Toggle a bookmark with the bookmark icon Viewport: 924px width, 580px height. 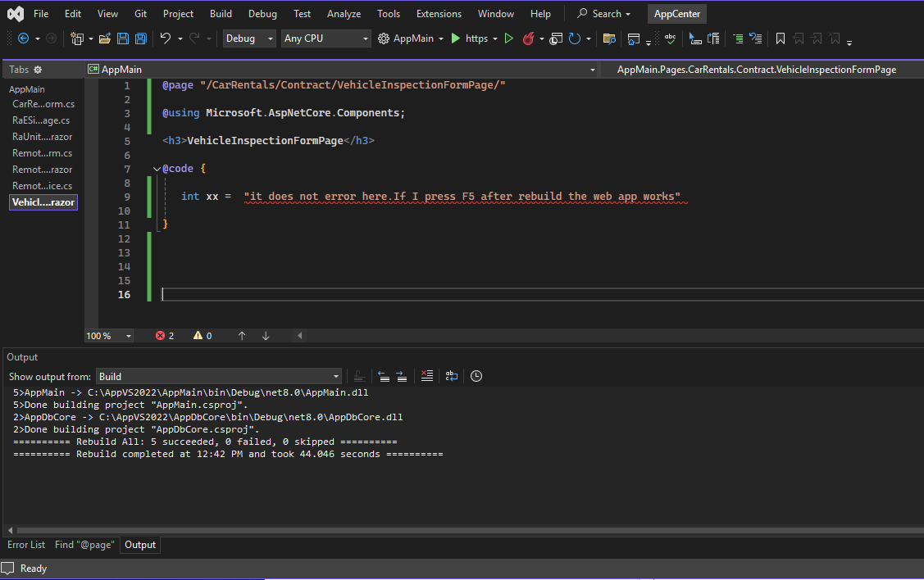[781, 39]
